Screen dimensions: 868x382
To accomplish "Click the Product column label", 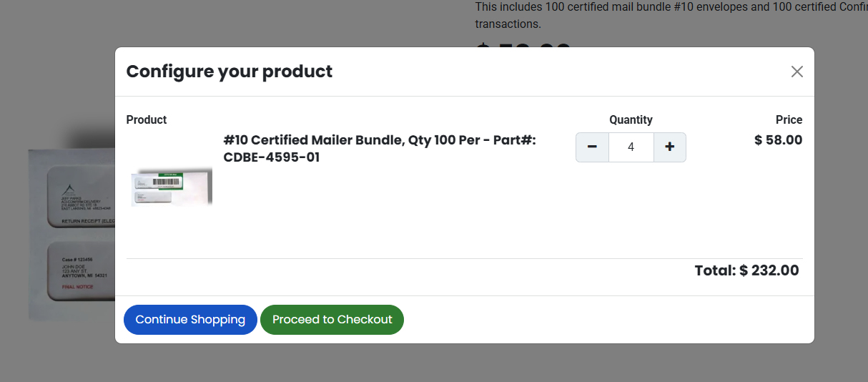I will click(147, 120).
